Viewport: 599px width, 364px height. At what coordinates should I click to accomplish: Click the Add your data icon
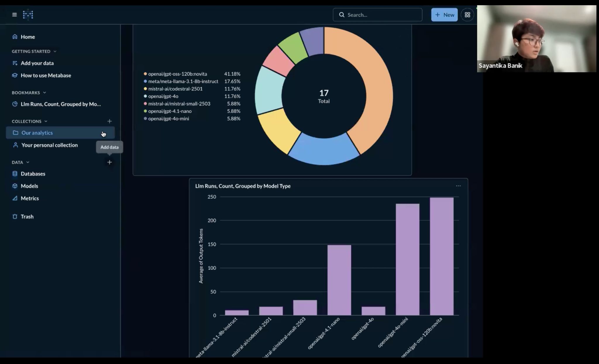[15, 63]
